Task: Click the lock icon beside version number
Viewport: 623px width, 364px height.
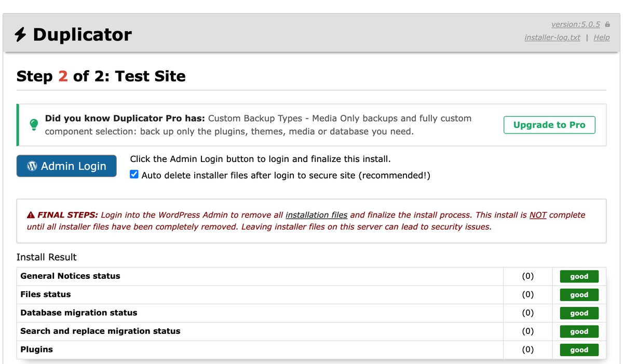Action: click(607, 24)
